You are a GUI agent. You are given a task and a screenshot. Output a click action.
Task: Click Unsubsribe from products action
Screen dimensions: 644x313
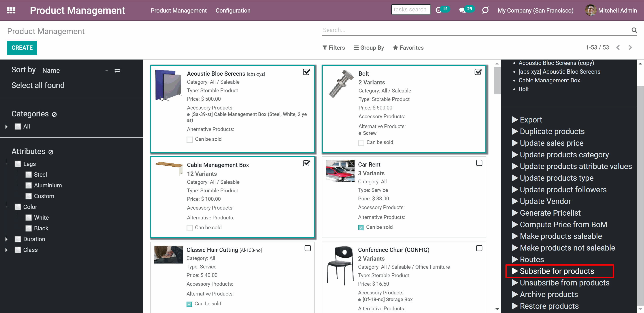pyautogui.click(x=561, y=283)
